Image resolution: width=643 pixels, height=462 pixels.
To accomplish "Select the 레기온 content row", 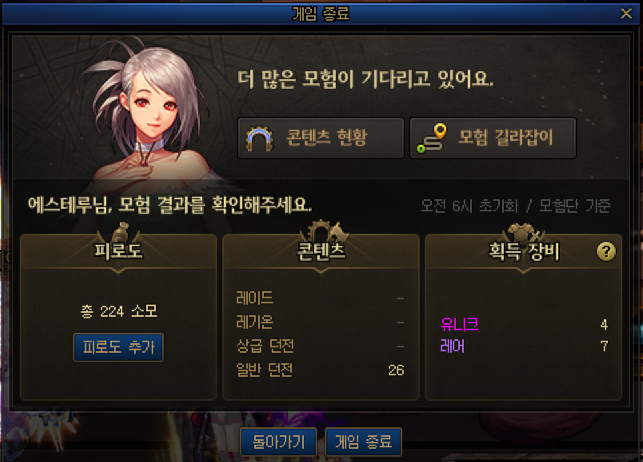I will (320, 322).
